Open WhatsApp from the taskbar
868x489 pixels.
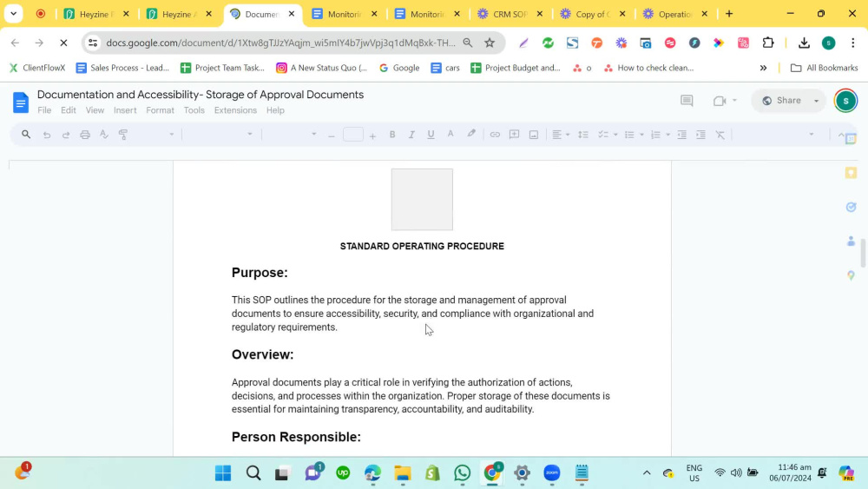[x=463, y=473]
